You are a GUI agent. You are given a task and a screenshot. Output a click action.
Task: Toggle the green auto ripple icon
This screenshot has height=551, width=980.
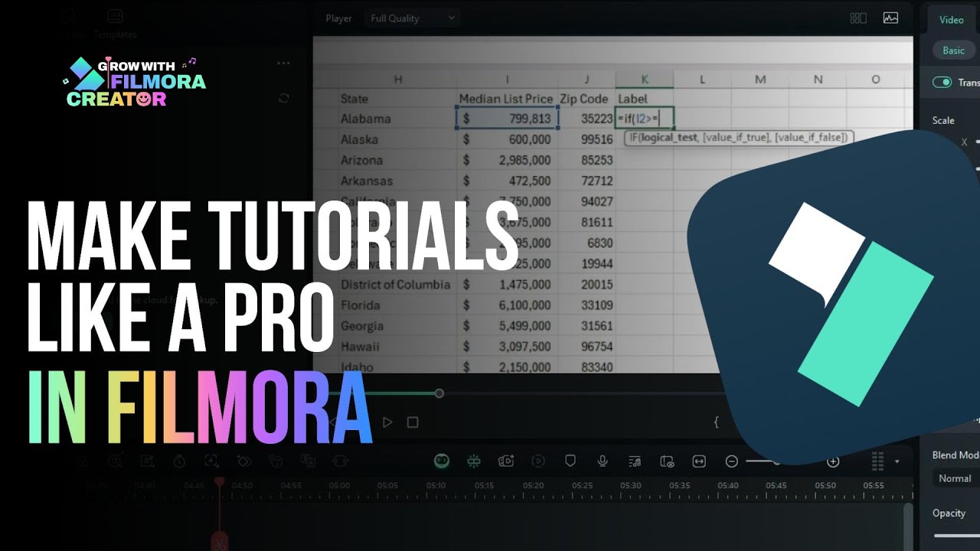click(x=474, y=461)
